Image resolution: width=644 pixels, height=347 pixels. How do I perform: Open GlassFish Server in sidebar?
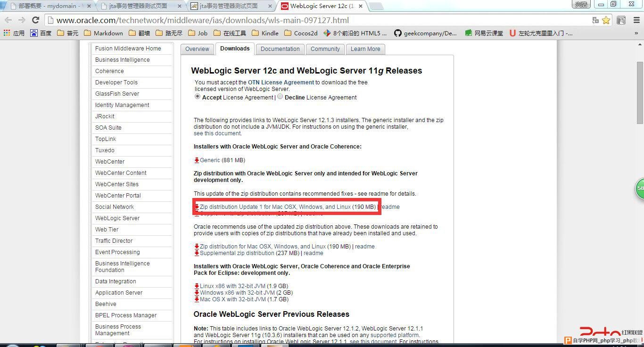[117, 94]
